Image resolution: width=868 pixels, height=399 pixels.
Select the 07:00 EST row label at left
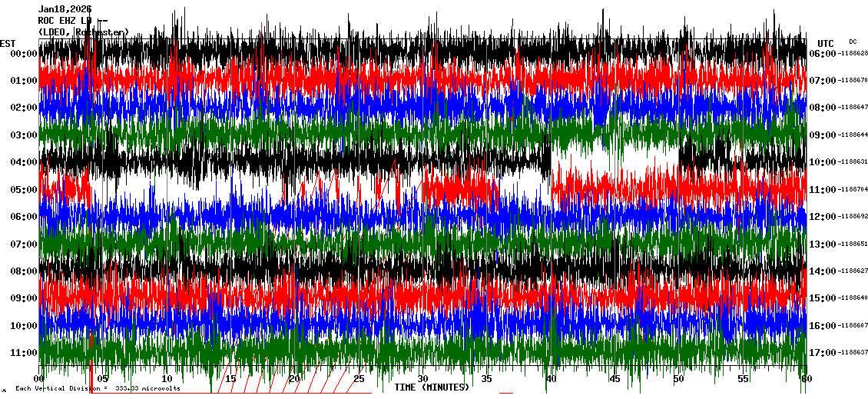pos(23,244)
